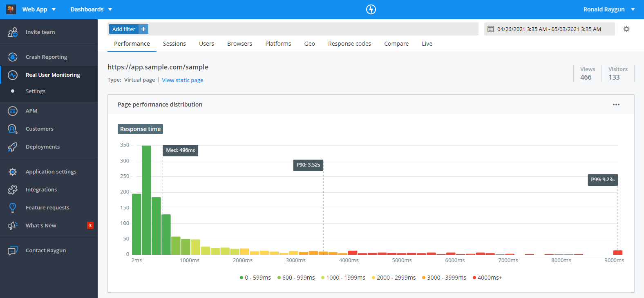Click the Contact Raygun chat icon
Image resolution: width=644 pixels, height=298 pixels.
tap(13, 251)
